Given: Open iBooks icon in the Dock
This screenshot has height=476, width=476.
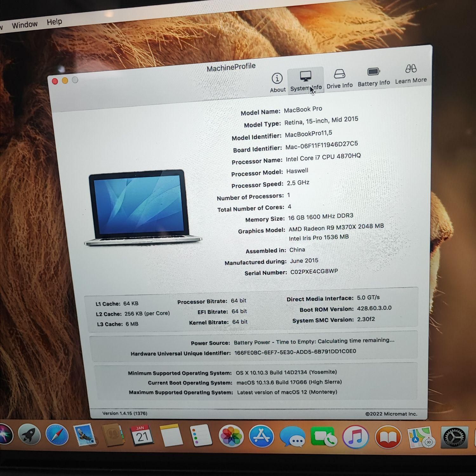Looking at the screenshot, I should click(388, 437).
